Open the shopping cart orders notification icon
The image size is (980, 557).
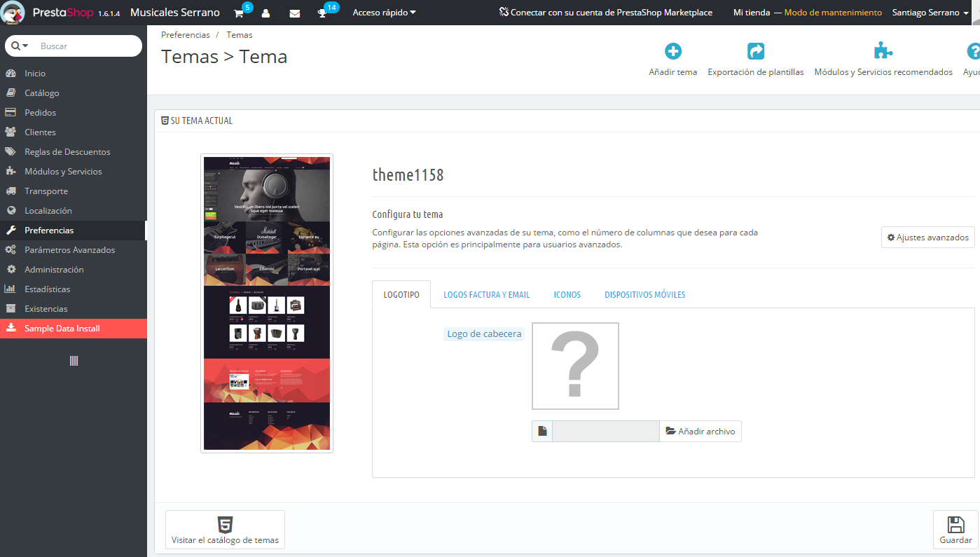click(239, 13)
